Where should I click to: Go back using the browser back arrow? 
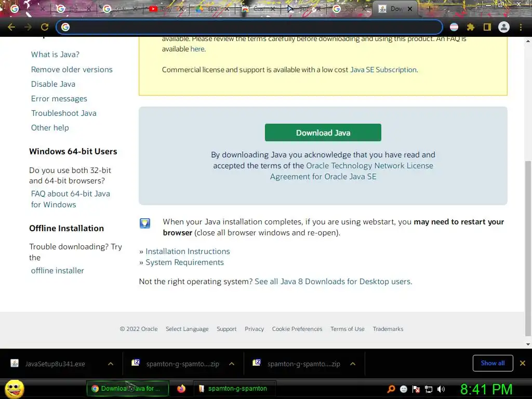pos(11,27)
